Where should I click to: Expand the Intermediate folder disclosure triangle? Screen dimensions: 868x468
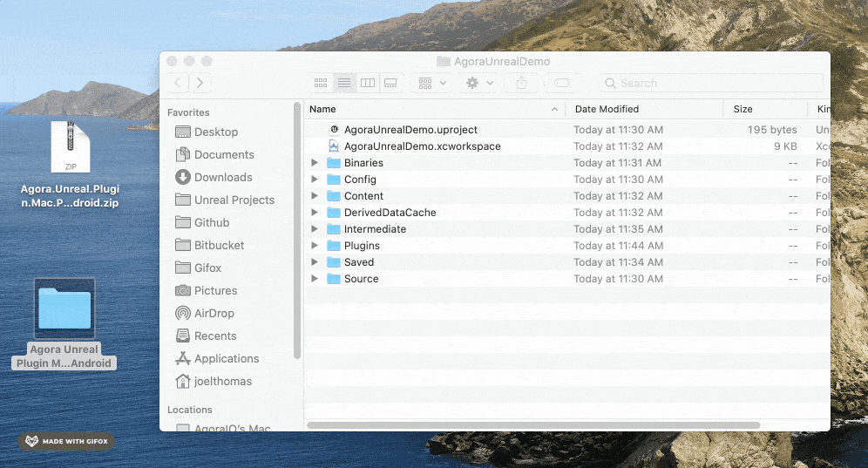pyautogui.click(x=315, y=229)
